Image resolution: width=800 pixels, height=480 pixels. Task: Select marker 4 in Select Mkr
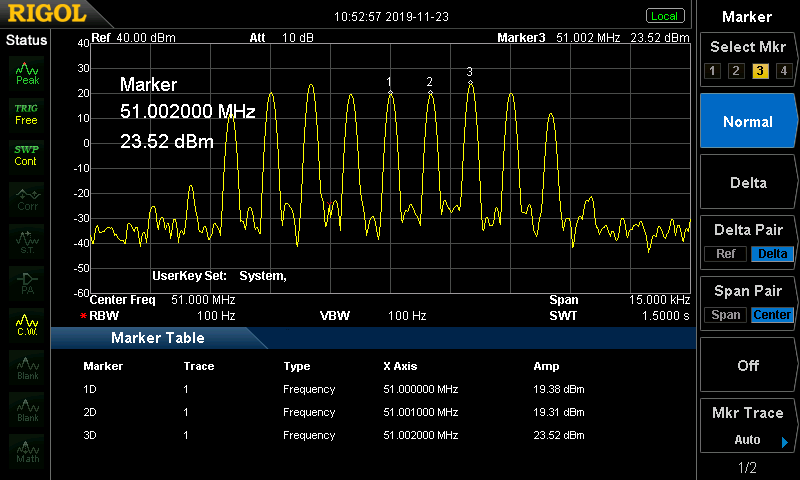pos(783,70)
